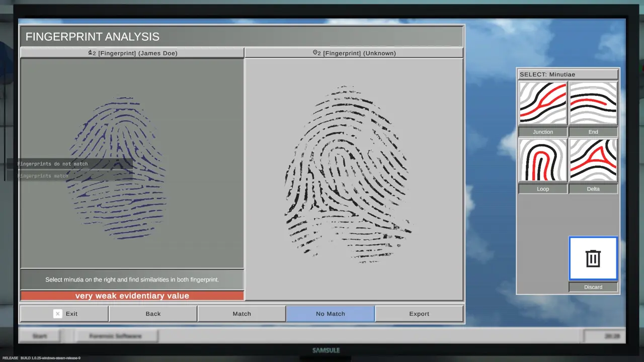Open the Start menu on taskbar
Screen dimensions: 644x362
tap(40, 336)
